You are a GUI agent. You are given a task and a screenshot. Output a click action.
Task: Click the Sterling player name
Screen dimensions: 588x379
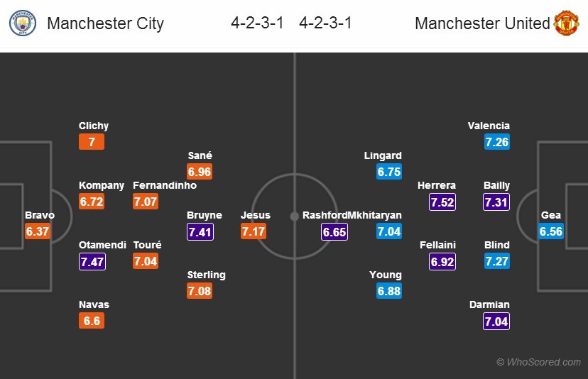click(206, 275)
